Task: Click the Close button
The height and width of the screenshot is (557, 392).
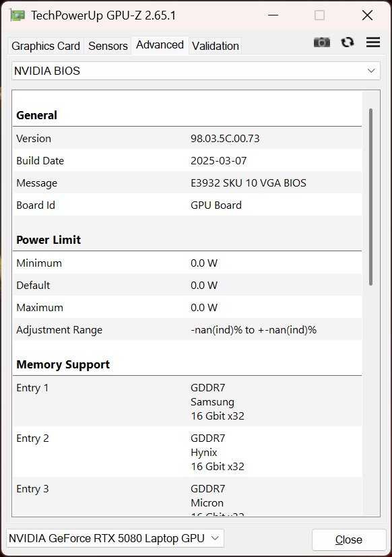Action: click(349, 539)
